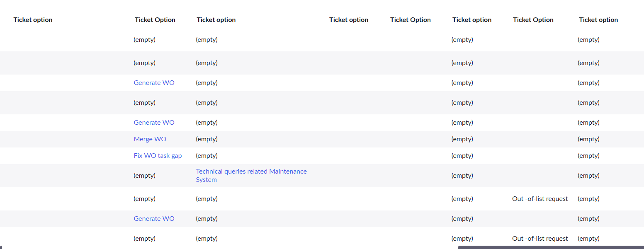Select the leftmost Ticket option column header
Image resolution: width=644 pixels, height=249 pixels.
33,20
